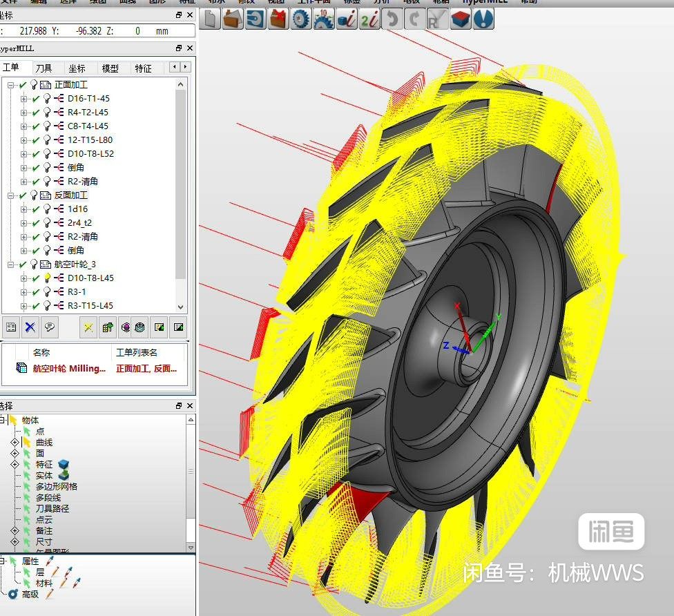
Task: Toggle lightbulb for 反面加工 job list
Action: click(x=34, y=195)
